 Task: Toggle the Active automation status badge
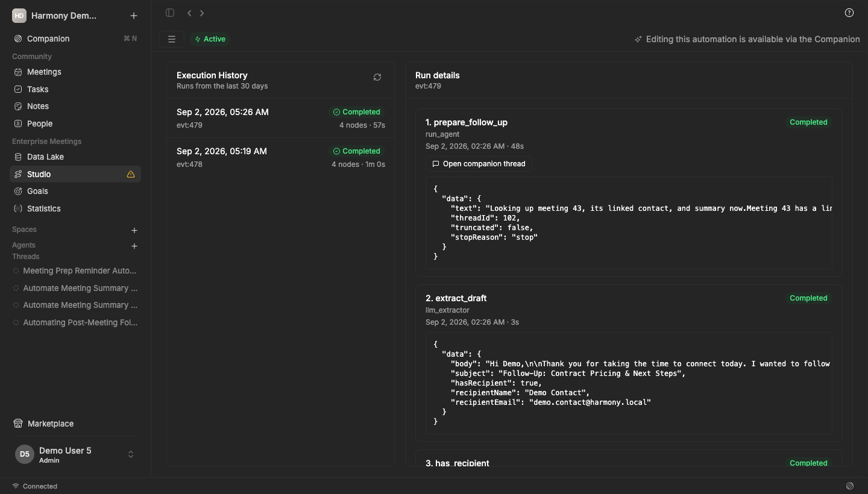pyautogui.click(x=210, y=39)
